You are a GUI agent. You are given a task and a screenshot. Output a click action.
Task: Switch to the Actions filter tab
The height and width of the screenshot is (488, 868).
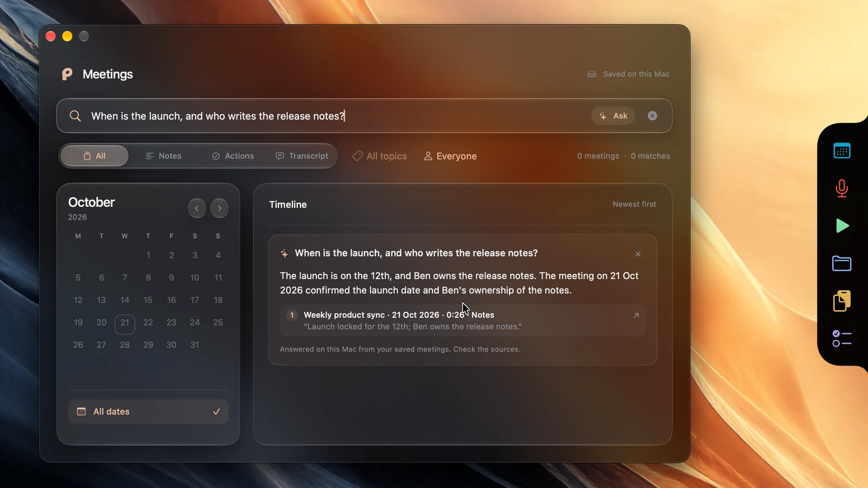click(233, 156)
